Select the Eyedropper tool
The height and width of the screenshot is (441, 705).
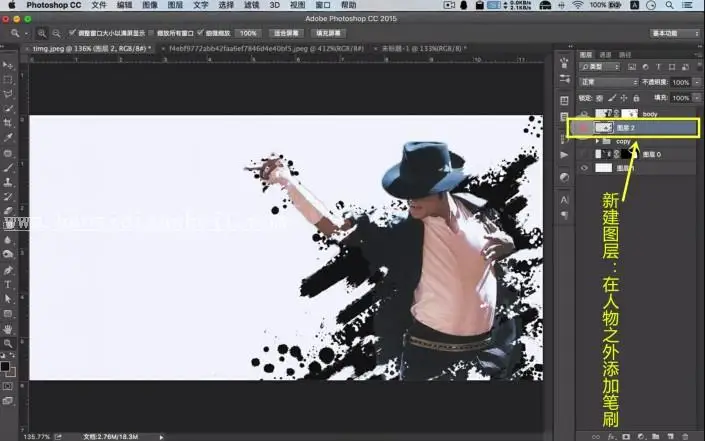pos(8,138)
